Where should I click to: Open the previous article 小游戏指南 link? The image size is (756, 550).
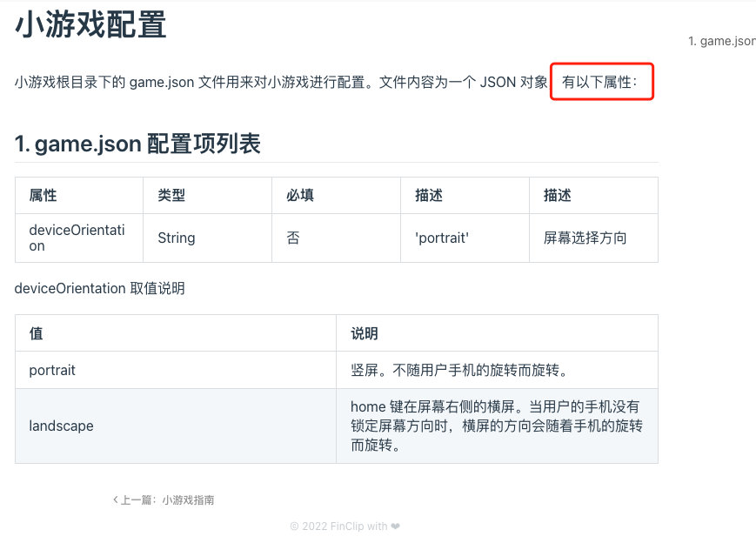pyautogui.click(x=187, y=500)
